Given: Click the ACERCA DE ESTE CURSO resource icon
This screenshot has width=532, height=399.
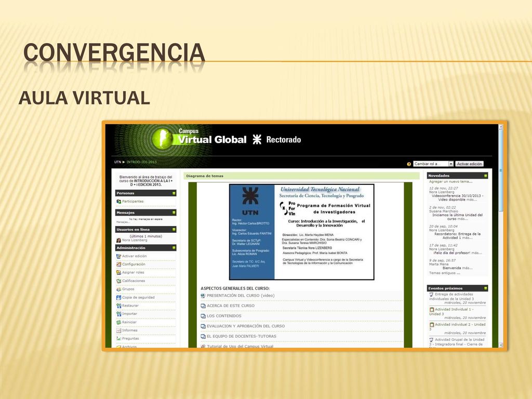Looking at the screenshot, I should coord(203,306).
